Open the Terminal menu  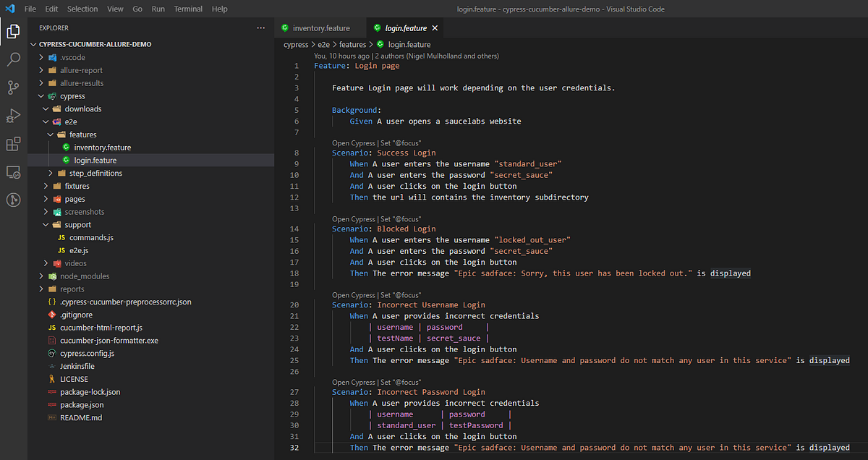point(188,9)
